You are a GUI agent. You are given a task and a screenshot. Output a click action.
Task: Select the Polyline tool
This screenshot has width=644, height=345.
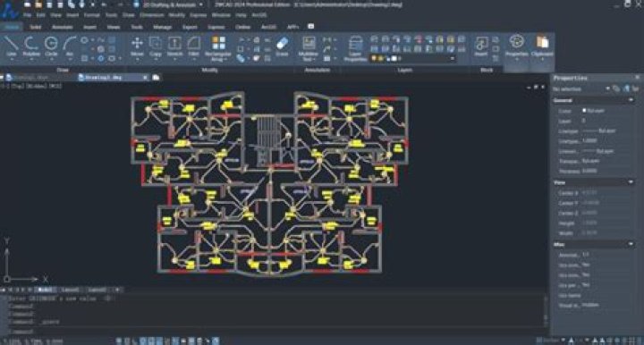[x=30, y=46]
